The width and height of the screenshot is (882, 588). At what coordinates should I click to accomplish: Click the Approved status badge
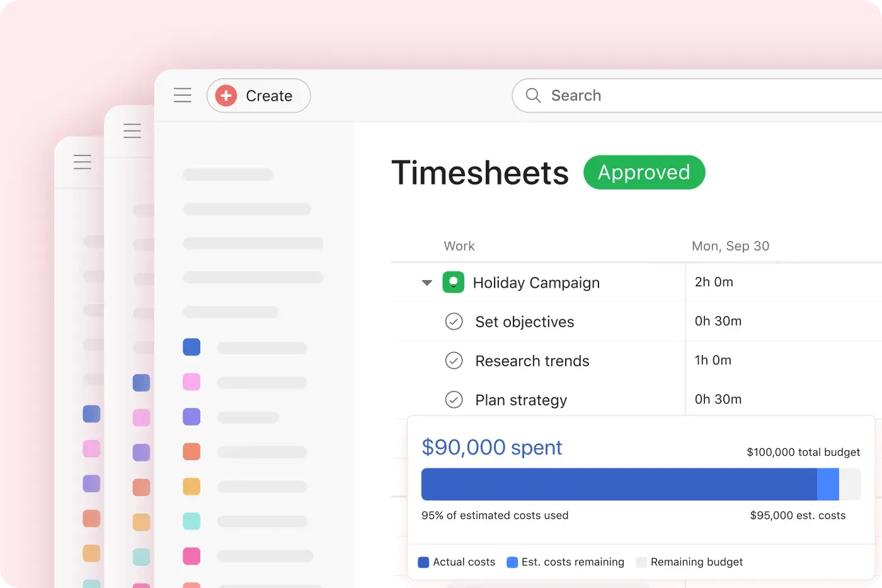(x=644, y=172)
